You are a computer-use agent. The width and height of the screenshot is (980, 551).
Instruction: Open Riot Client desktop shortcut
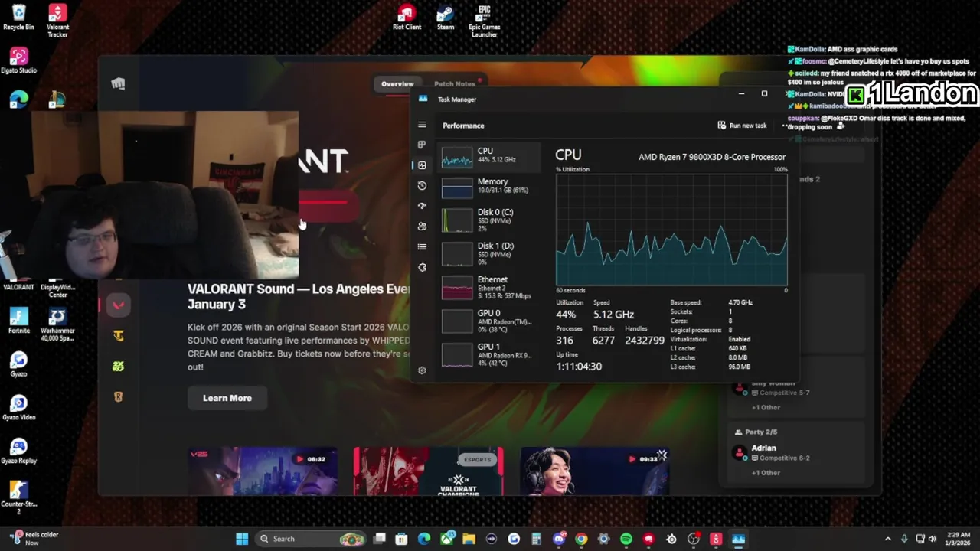click(x=407, y=18)
